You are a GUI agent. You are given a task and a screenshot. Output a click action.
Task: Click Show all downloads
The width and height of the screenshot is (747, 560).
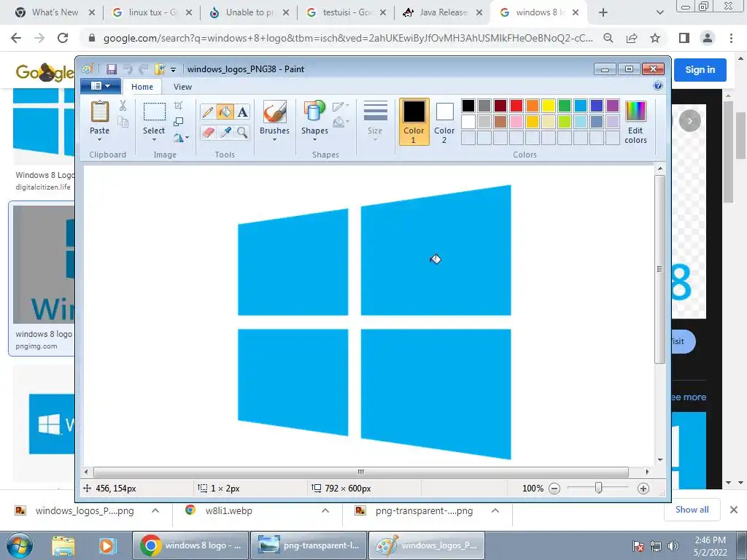(x=692, y=510)
